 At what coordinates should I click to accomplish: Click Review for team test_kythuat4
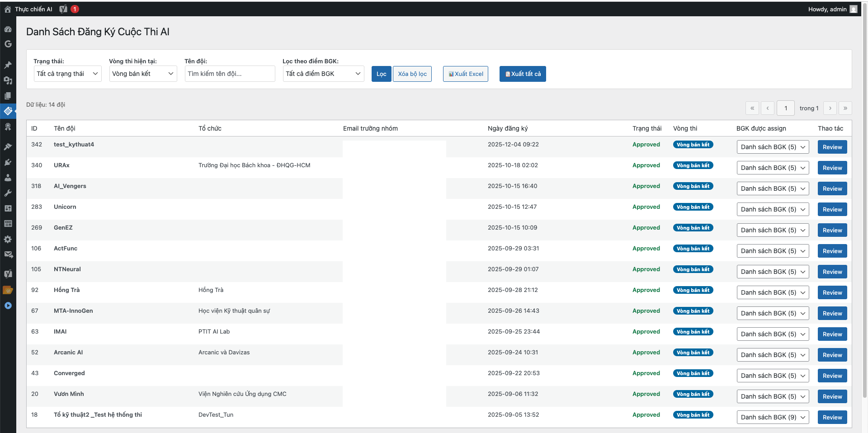pos(832,147)
